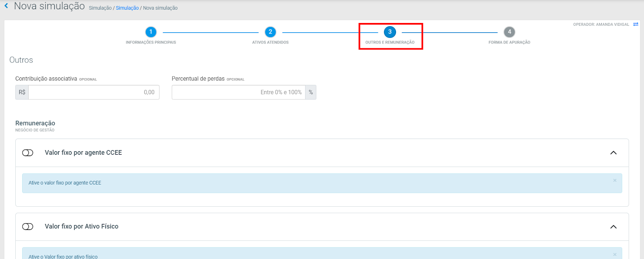Close the 'Valor fixo por ativo físico' notice
Image resolution: width=644 pixels, height=259 pixels.
coord(615,255)
